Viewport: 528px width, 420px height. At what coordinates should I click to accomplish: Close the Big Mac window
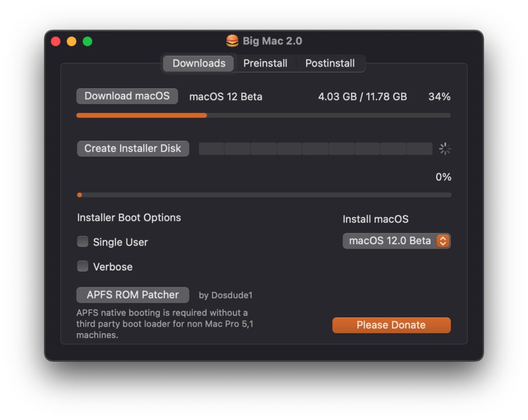tap(56, 42)
